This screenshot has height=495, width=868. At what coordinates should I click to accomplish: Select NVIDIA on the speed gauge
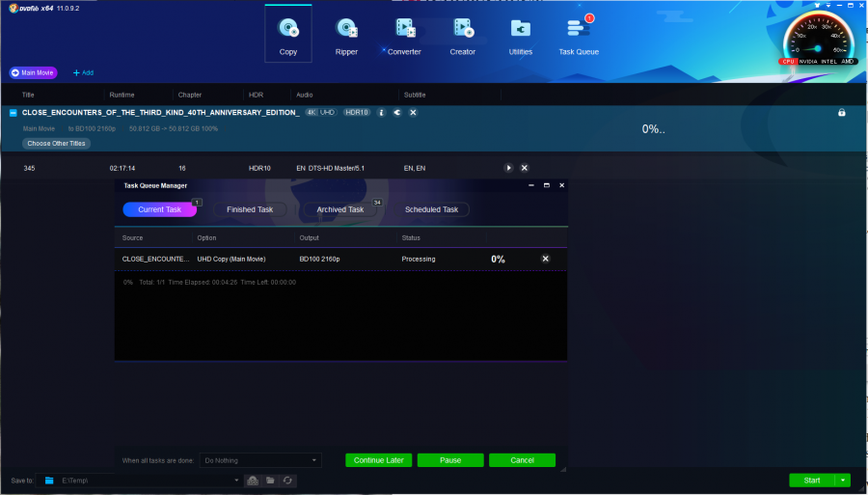pos(808,62)
